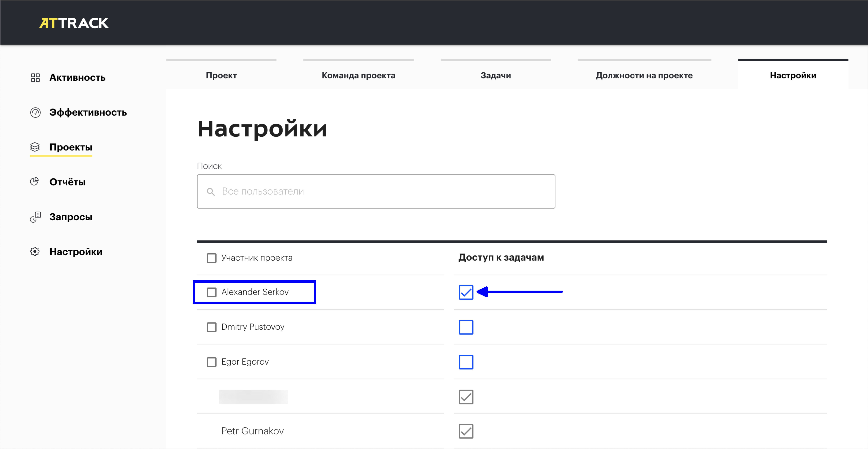Click the Requests icon in sidebar
The image size is (868, 449).
[x=35, y=217]
